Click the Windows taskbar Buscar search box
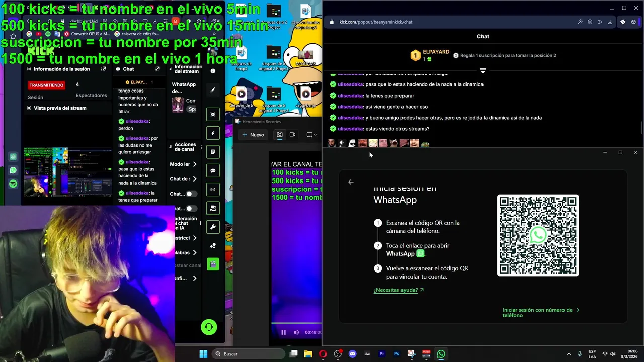Viewport: 644px width, 362px height. (249, 354)
